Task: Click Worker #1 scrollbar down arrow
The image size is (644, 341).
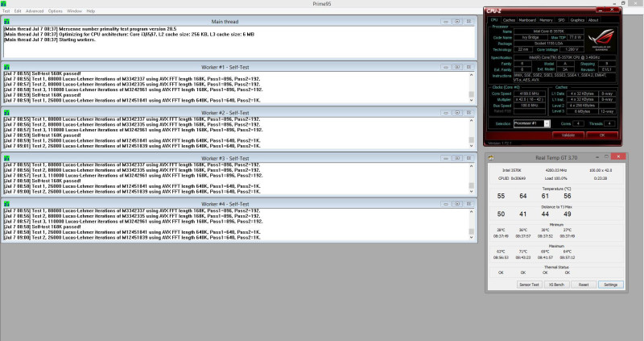Action: click(471, 100)
